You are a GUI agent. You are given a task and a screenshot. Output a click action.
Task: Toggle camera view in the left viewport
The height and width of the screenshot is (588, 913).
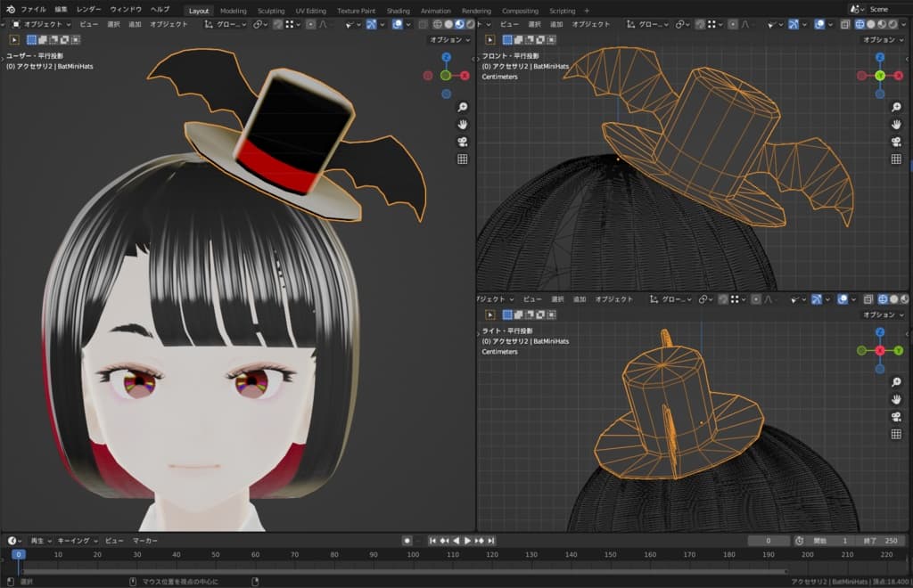pos(462,142)
